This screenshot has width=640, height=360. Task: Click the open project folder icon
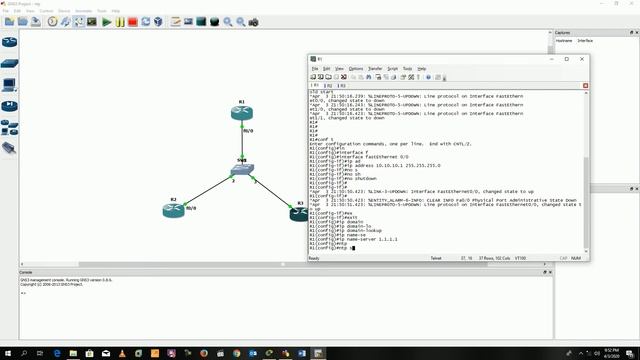pos(23,22)
